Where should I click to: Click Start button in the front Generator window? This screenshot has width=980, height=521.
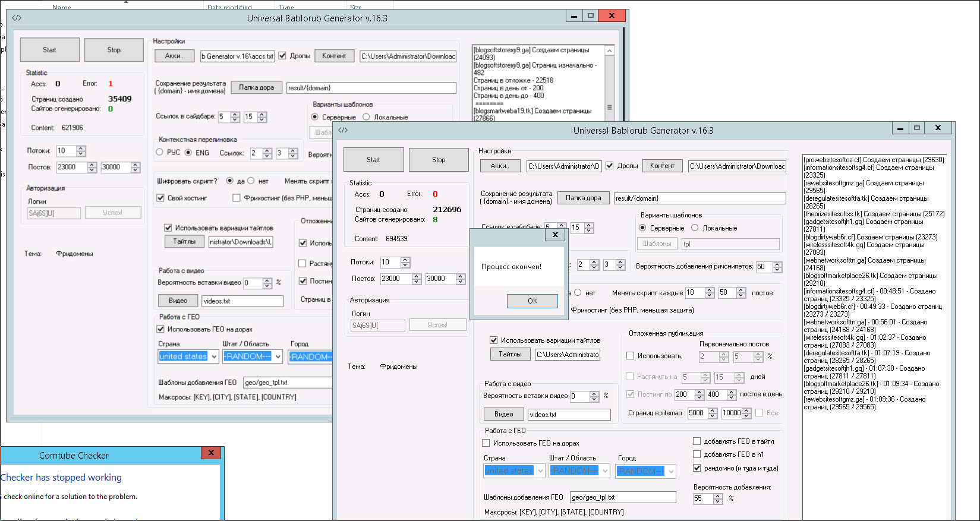coord(373,160)
